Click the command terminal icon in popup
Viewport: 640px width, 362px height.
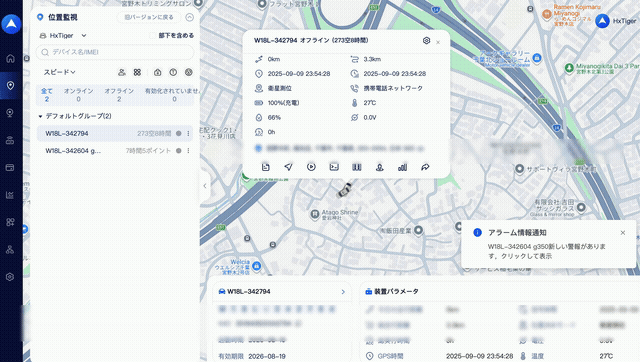(334, 167)
